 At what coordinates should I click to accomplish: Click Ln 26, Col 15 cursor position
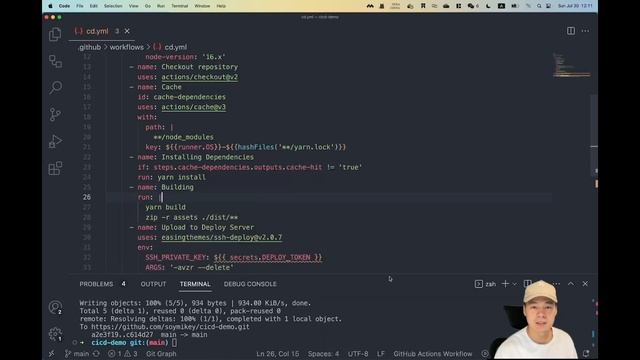tap(278, 354)
